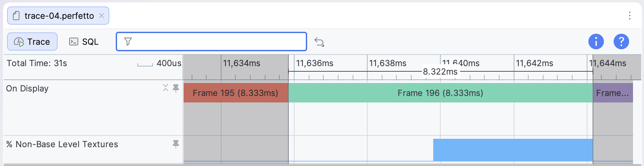The height and width of the screenshot is (166, 644).
Task: Open the vertical three-dot options menu
Action: [629, 16]
